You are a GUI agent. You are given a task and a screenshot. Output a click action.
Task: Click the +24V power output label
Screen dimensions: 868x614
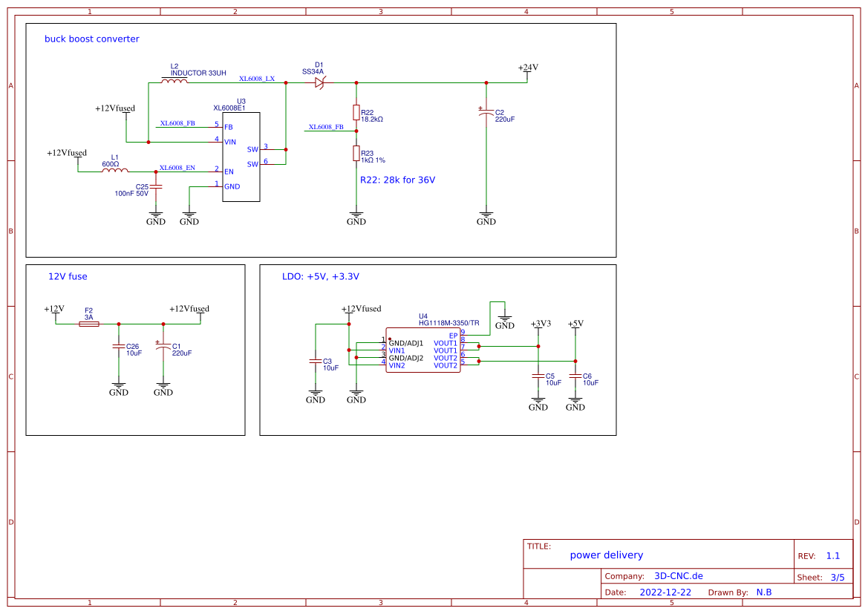click(528, 68)
